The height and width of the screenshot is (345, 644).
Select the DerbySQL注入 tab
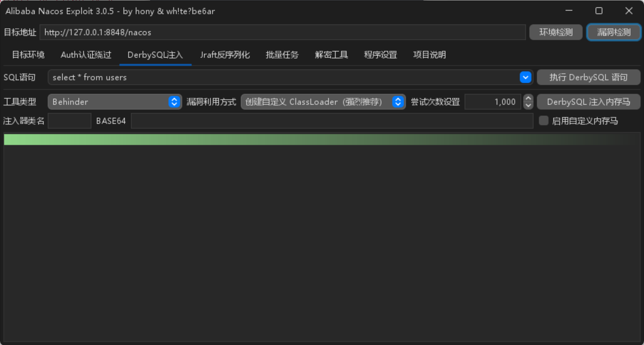pyautogui.click(x=155, y=55)
